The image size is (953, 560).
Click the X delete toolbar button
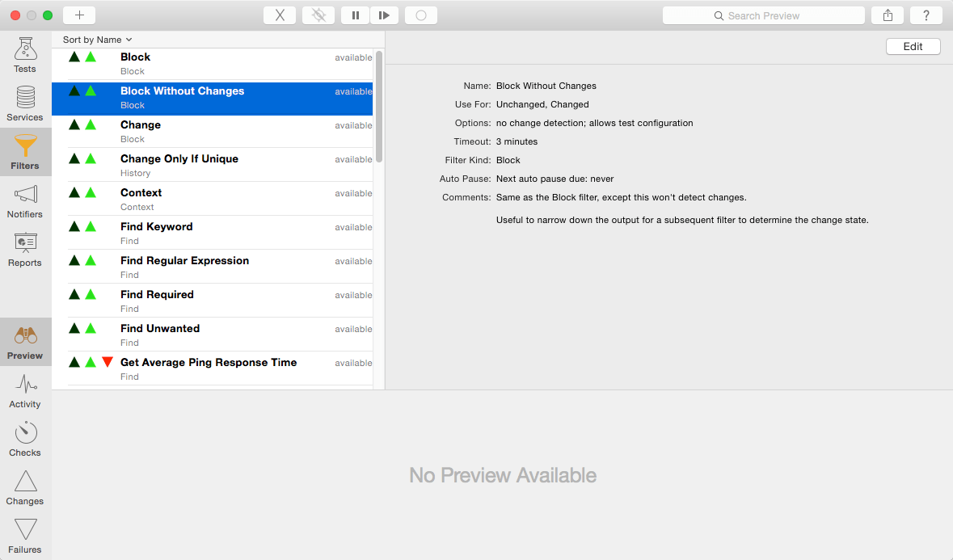click(x=280, y=15)
